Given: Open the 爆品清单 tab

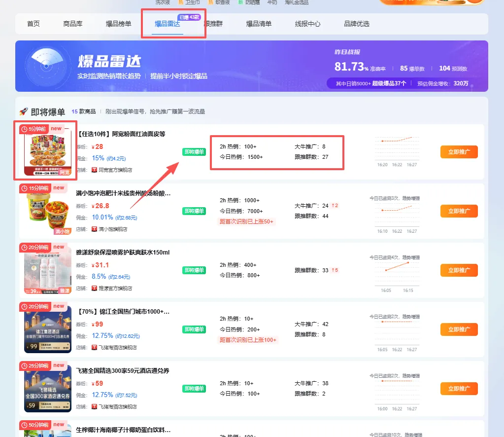Looking at the screenshot, I should (x=259, y=24).
